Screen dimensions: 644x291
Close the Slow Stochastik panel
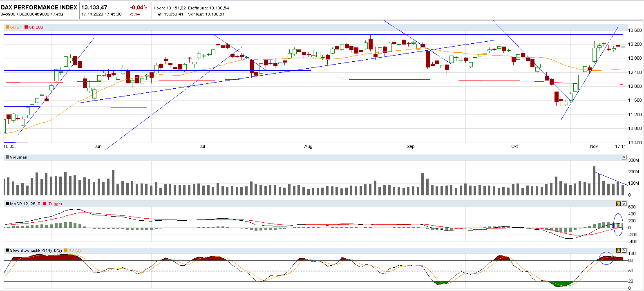pyautogui.click(x=624, y=251)
